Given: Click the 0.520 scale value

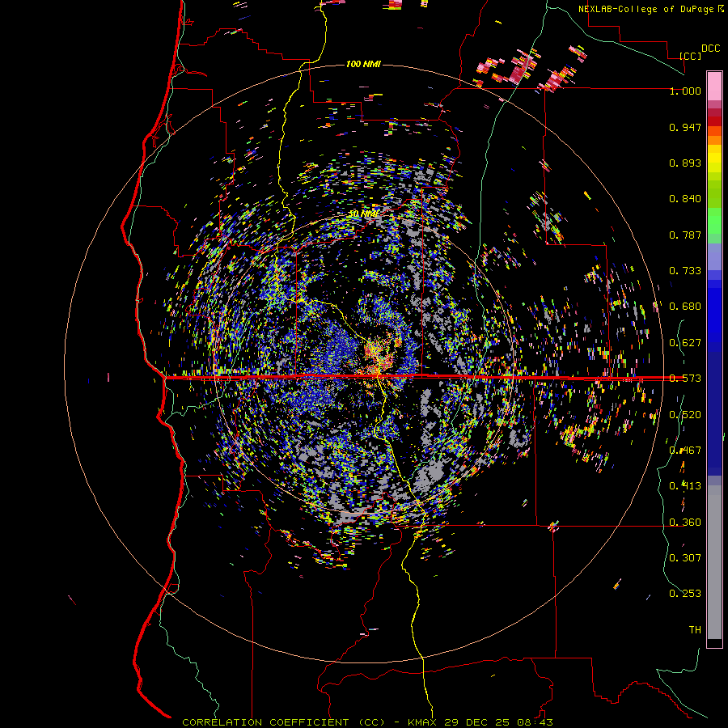Looking at the screenshot, I should [x=685, y=415].
